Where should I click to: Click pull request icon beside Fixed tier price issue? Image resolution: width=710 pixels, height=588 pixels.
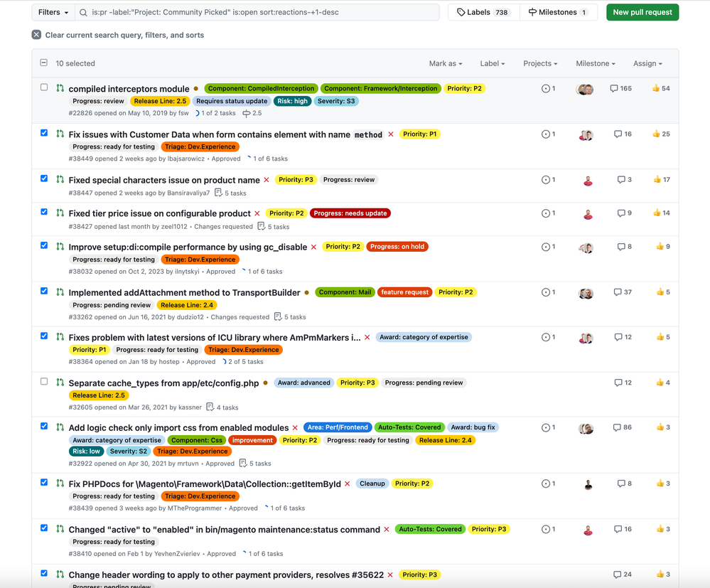pyautogui.click(x=60, y=213)
